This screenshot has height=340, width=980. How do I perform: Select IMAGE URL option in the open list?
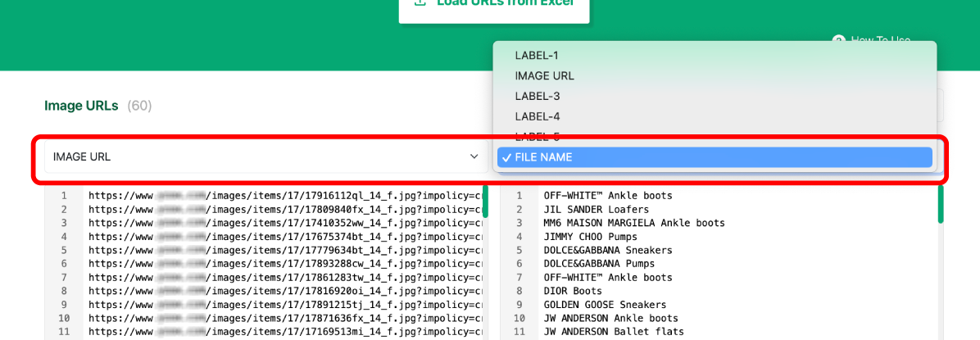544,76
